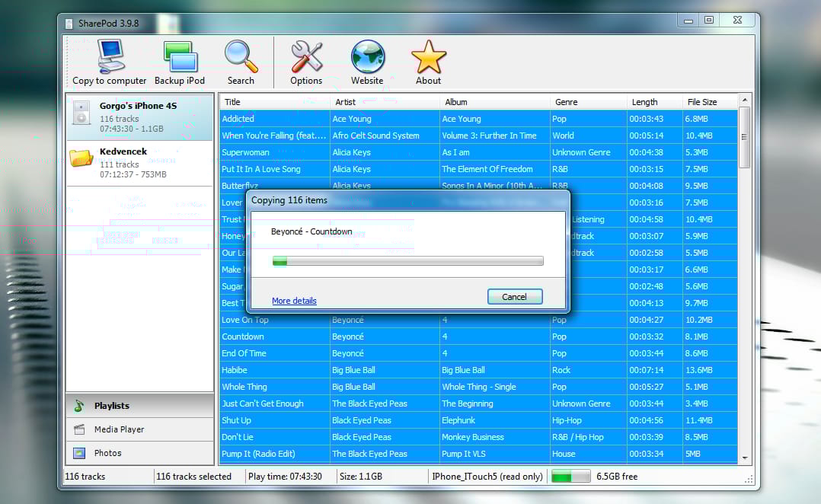The height and width of the screenshot is (504, 821).
Task: Click album cell 'Pump It VLS'
Action: click(464, 454)
